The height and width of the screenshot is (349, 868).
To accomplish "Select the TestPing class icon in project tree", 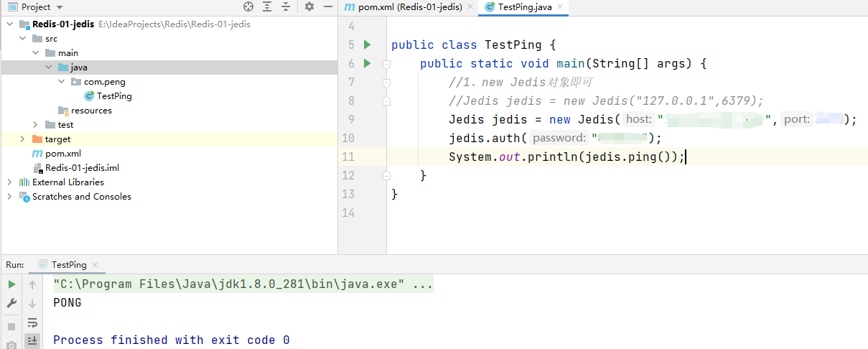I will [89, 96].
